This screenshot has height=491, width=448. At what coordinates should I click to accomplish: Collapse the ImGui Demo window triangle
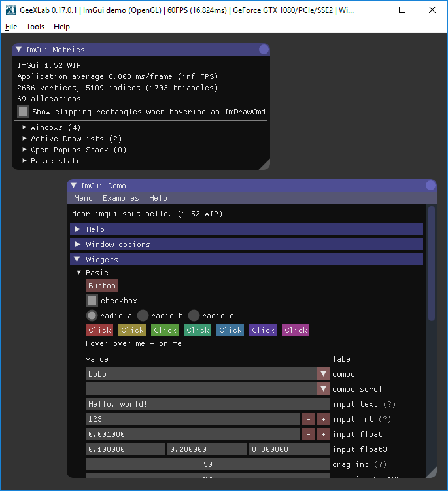pyautogui.click(x=74, y=186)
